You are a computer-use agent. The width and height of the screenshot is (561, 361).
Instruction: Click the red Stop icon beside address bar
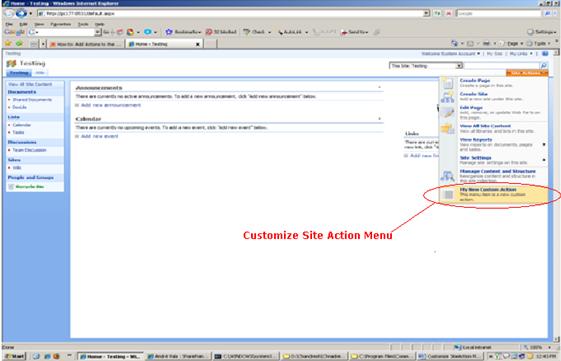pos(448,14)
